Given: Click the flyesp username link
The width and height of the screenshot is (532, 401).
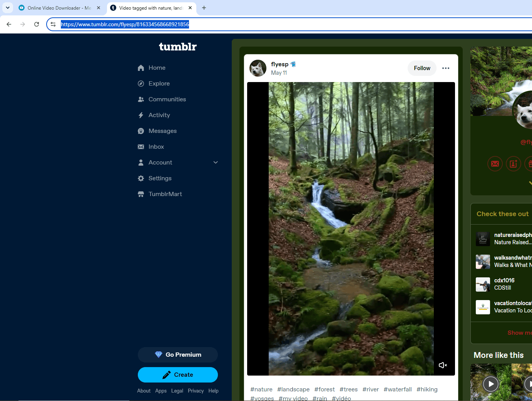Looking at the screenshot, I should [279, 64].
